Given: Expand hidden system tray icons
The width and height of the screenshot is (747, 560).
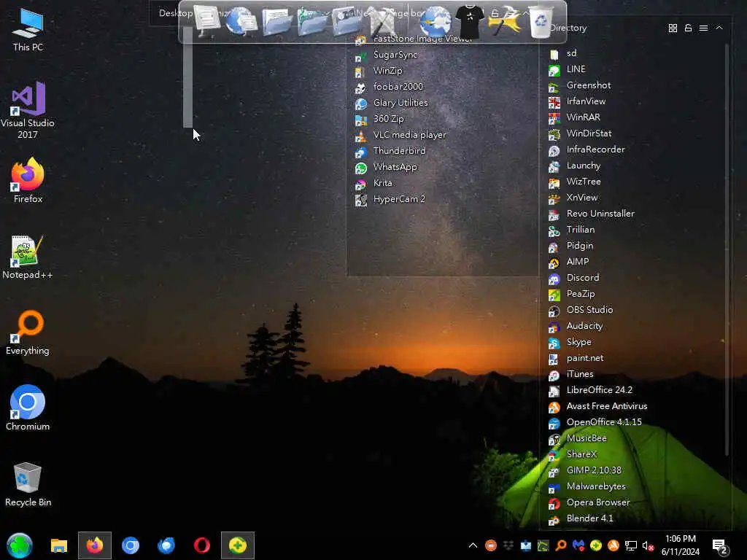Looking at the screenshot, I should pos(473,545).
